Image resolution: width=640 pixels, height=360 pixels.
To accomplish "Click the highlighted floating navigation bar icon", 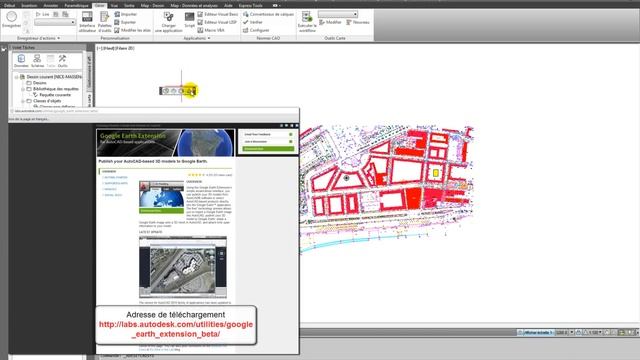I will pyautogui.click(x=190, y=91).
